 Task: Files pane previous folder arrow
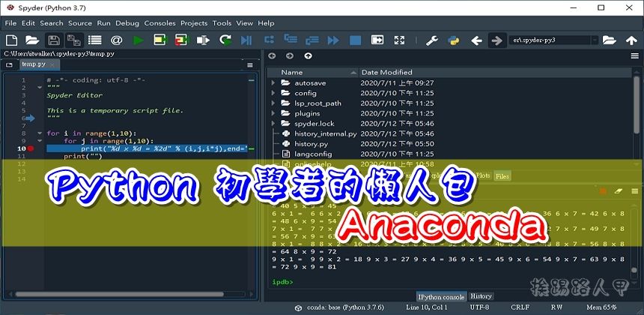272,56
